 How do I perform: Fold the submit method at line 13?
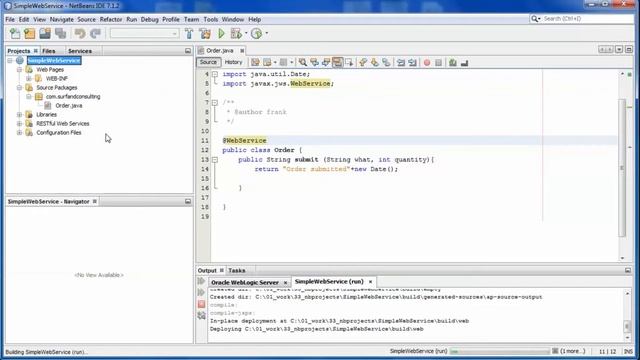click(x=215, y=160)
